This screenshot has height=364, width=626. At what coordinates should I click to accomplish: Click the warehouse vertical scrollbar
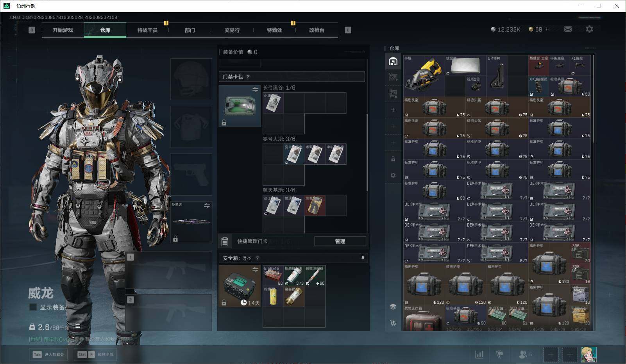coord(594,99)
